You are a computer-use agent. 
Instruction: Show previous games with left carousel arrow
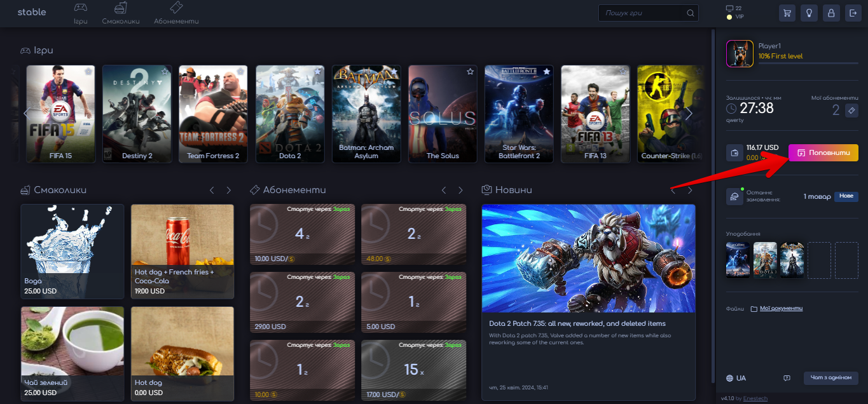[x=26, y=113]
